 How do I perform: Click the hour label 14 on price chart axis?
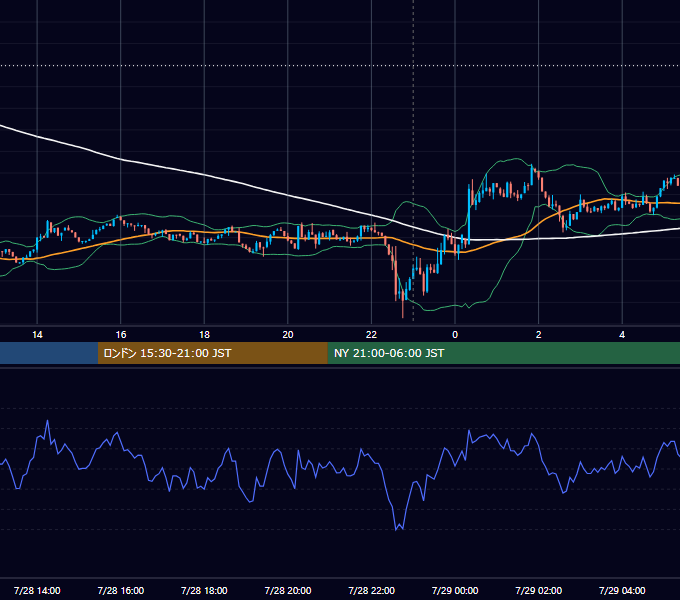point(37,335)
